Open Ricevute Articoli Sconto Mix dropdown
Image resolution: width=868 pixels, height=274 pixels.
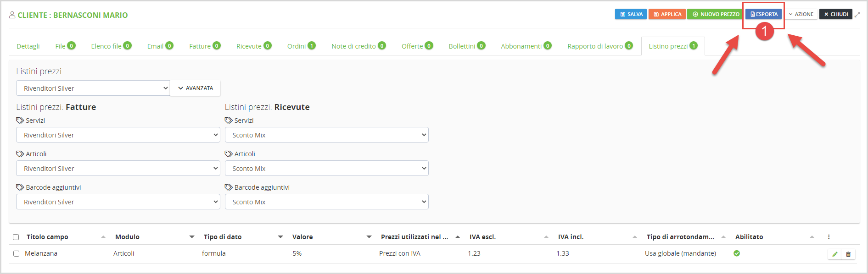[326, 168]
